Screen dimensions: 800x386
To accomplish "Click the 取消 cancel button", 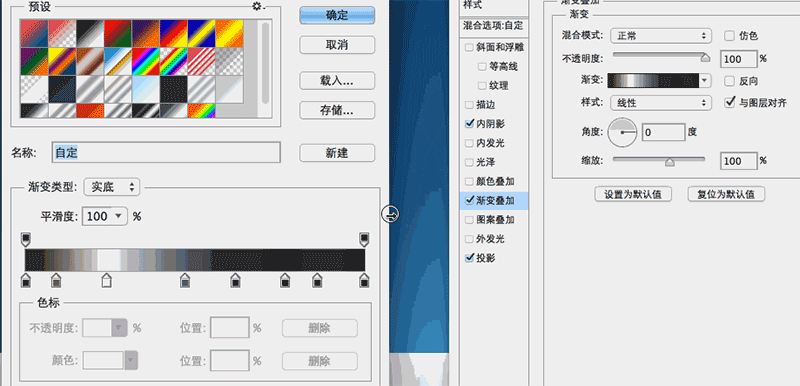I will tap(337, 45).
